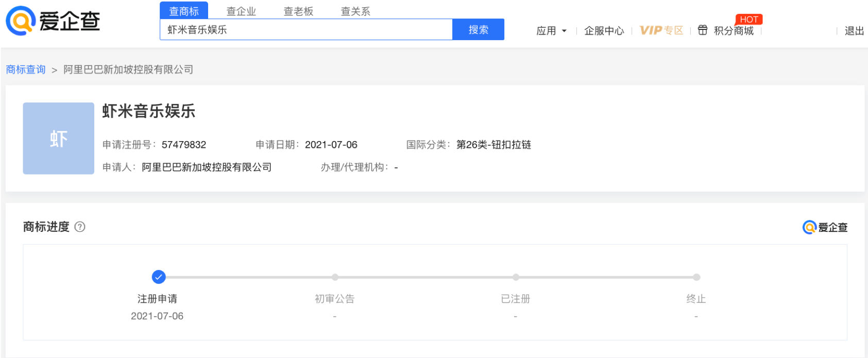Click date 2021-07-06 under 注册申请

157,316
